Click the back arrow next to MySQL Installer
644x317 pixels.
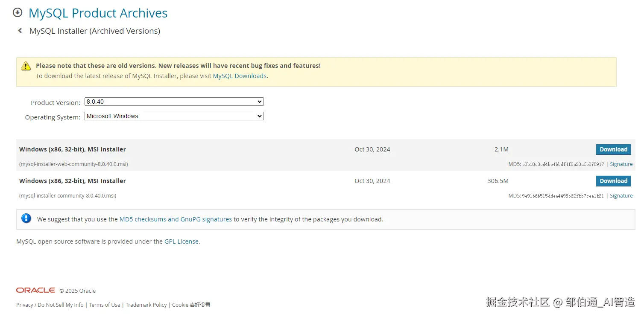tap(20, 31)
